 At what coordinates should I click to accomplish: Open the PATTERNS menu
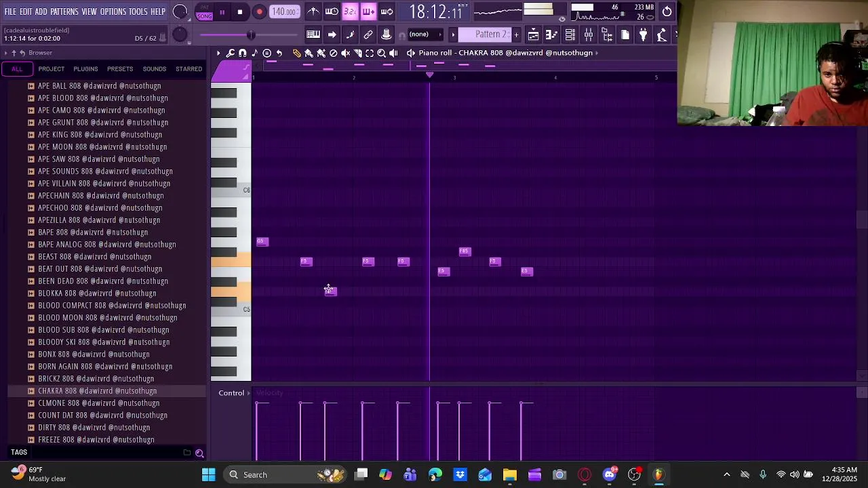(64, 12)
